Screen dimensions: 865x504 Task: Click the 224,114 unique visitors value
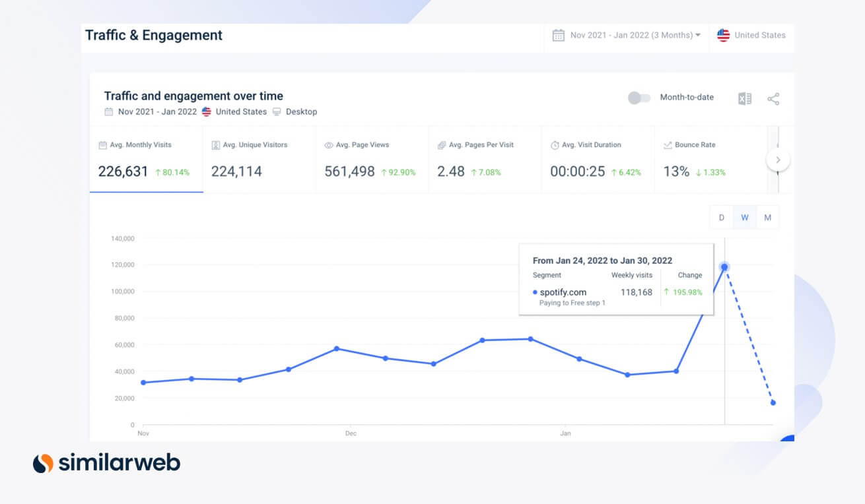(236, 172)
